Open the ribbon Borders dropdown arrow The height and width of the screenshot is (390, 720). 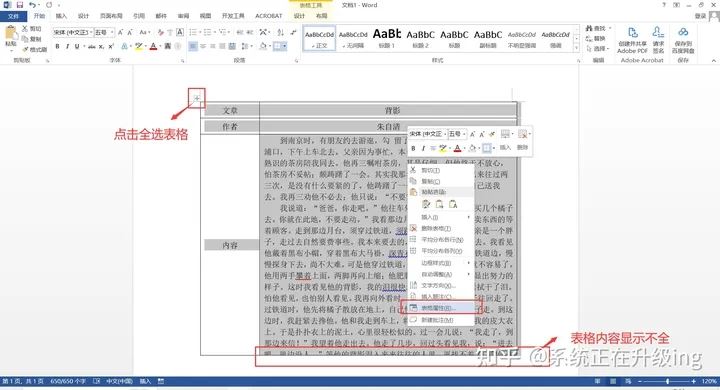[x=285, y=46]
